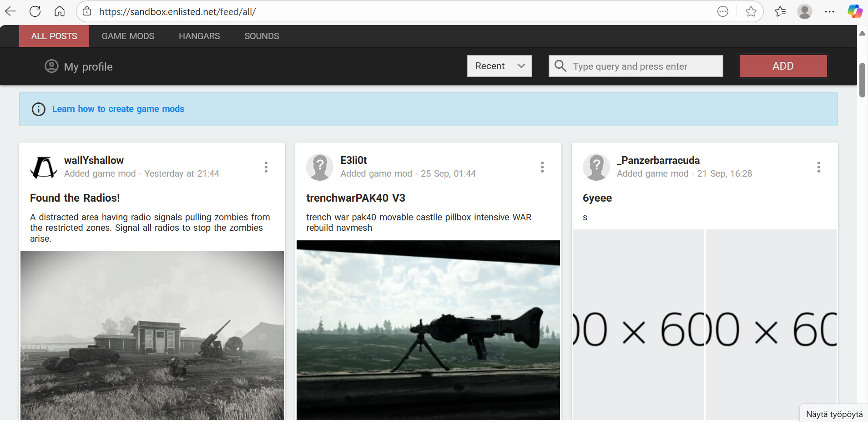Expand the Recent sort dropdown
The height and width of the screenshot is (422, 868).
(500, 66)
